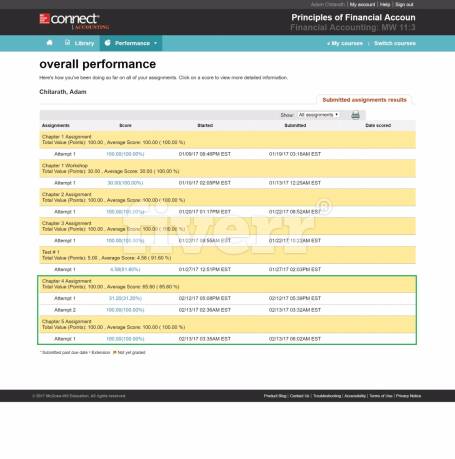Open the Show assignments dropdown
The width and height of the screenshot is (455, 459).
pos(318,115)
